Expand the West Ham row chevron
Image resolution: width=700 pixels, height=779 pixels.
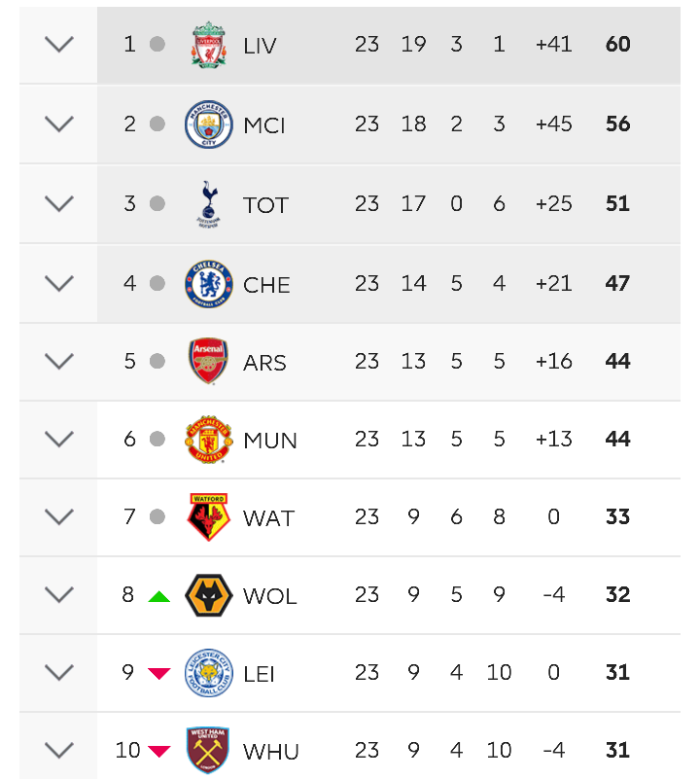pyautogui.click(x=59, y=750)
